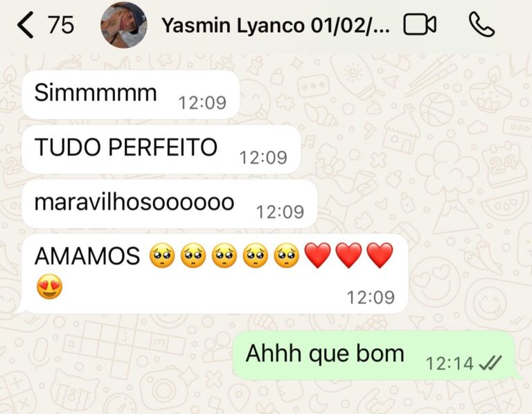The height and width of the screenshot is (414, 532).
Task: Tap the middle red heart emoji
Action: tap(349, 255)
